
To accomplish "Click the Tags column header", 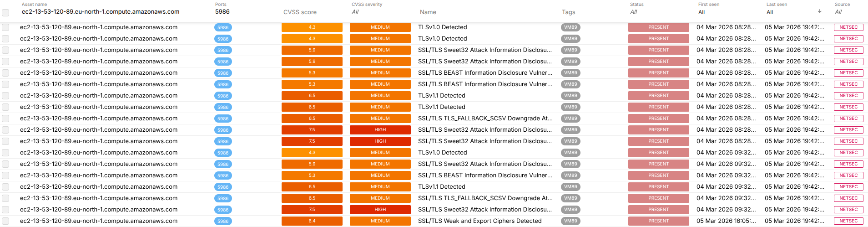I will pos(568,12).
